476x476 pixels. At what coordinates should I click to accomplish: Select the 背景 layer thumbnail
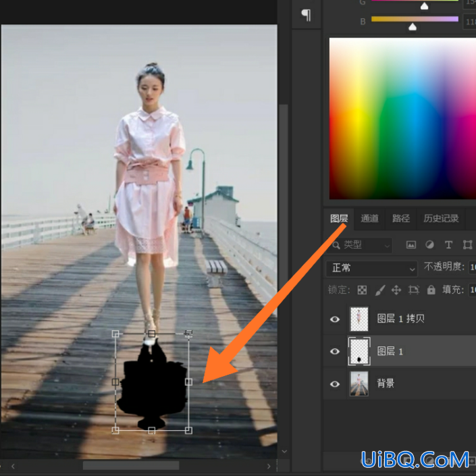(359, 384)
